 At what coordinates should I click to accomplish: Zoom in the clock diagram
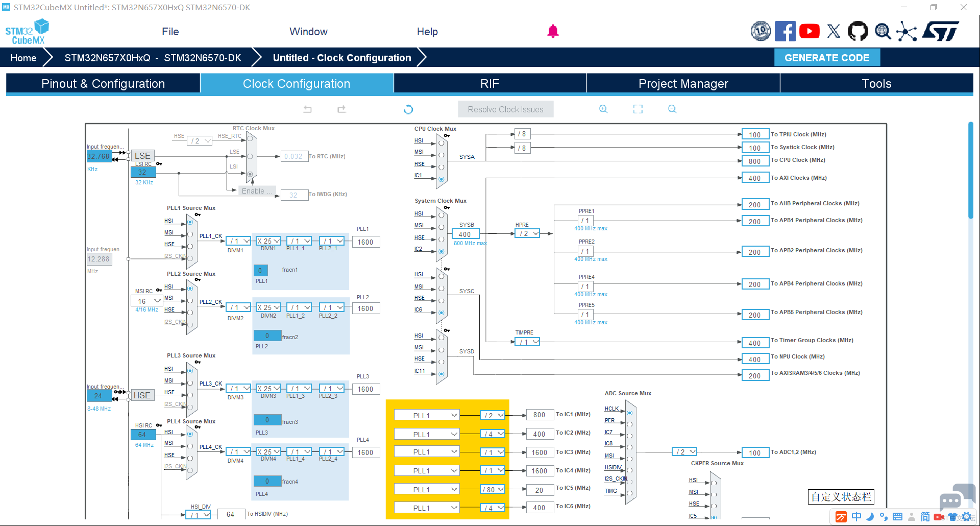(x=603, y=109)
